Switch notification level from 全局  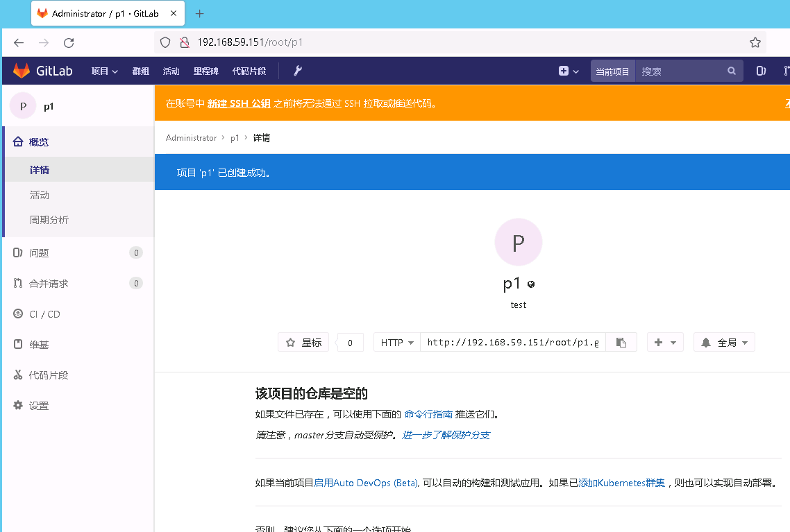tap(724, 341)
